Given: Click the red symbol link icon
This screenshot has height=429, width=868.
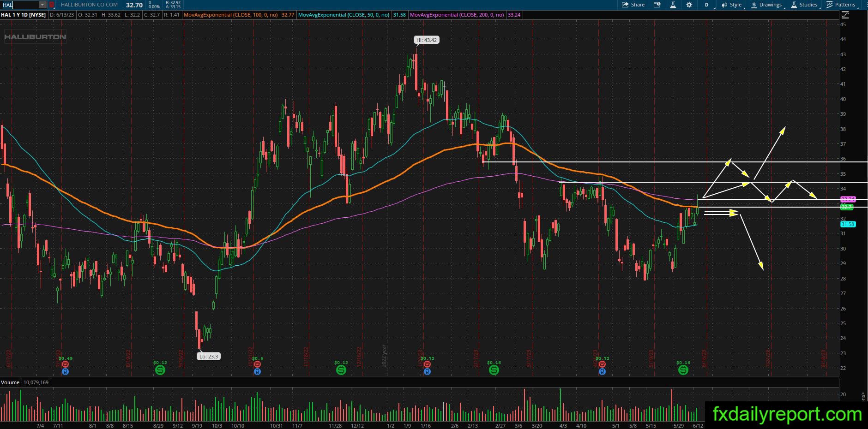Looking at the screenshot, I should point(52,5).
